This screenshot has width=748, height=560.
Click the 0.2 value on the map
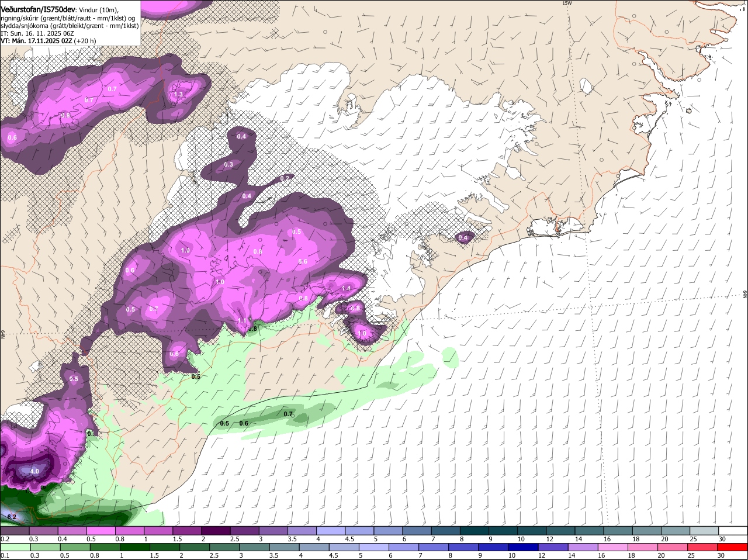[x=285, y=178]
